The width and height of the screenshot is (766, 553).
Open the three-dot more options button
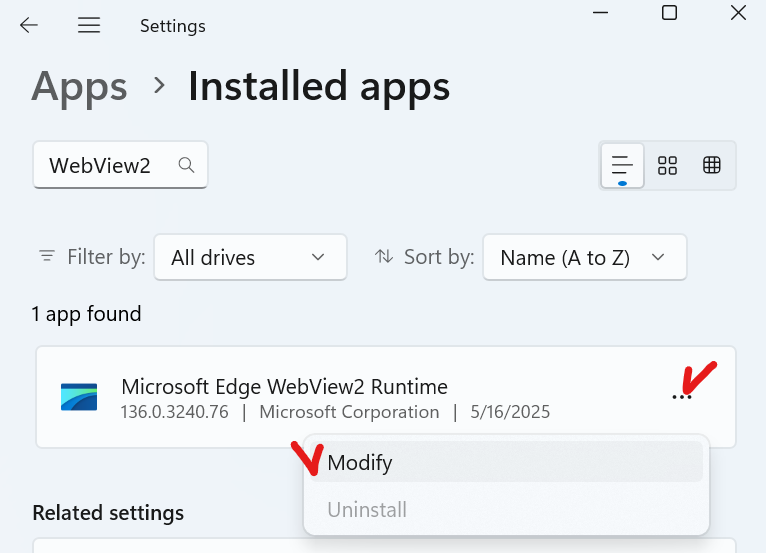tap(682, 398)
